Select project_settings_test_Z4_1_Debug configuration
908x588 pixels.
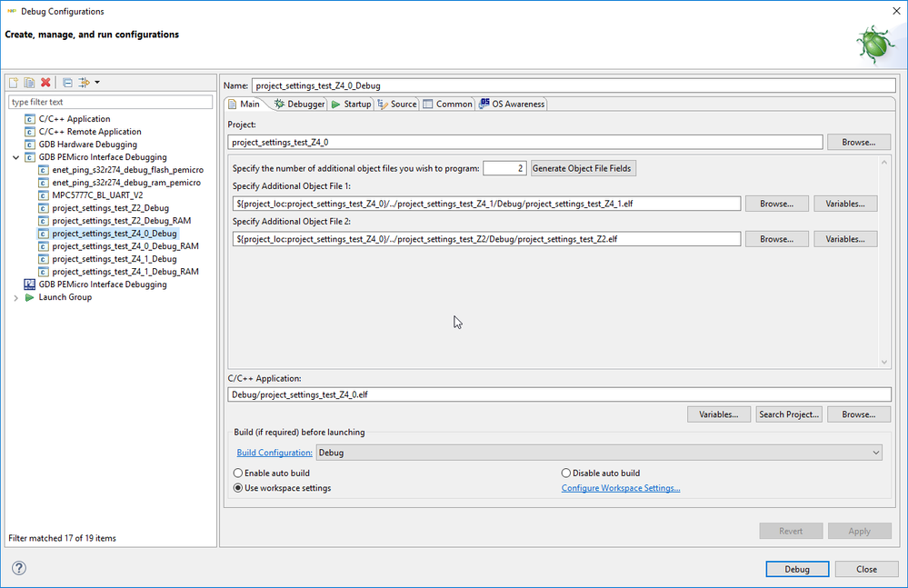tap(115, 259)
